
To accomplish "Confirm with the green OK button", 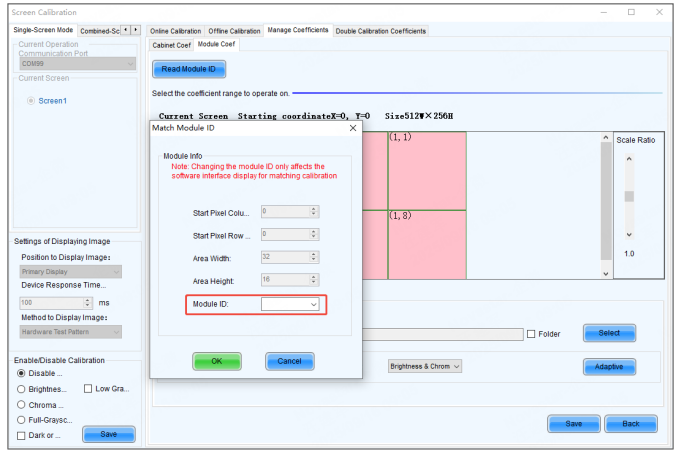I will click(x=217, y=361).
